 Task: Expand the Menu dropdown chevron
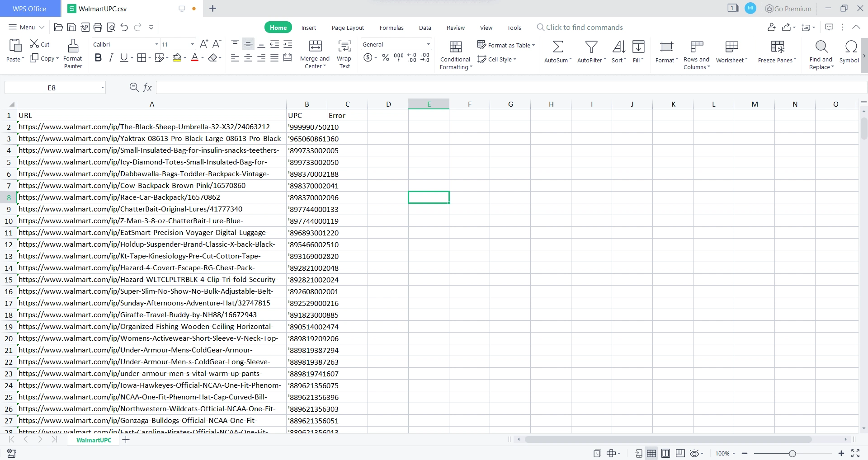tap(42, 27)
